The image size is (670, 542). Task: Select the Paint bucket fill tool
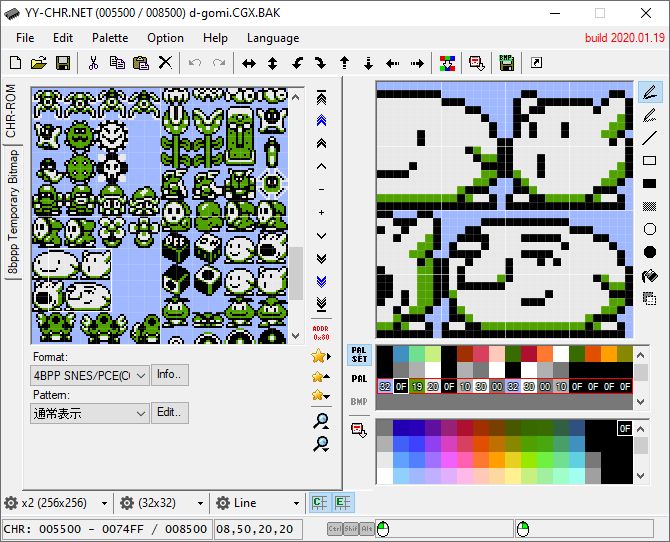tap(649, 276)
